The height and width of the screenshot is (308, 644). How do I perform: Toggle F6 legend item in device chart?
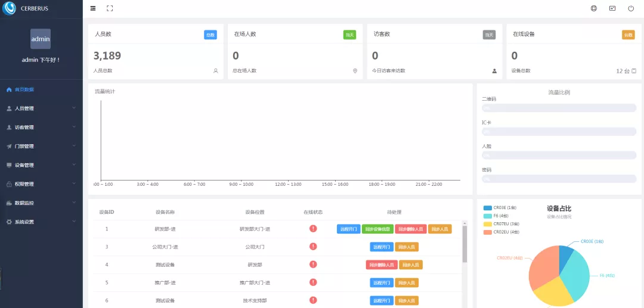coord(499,216)
